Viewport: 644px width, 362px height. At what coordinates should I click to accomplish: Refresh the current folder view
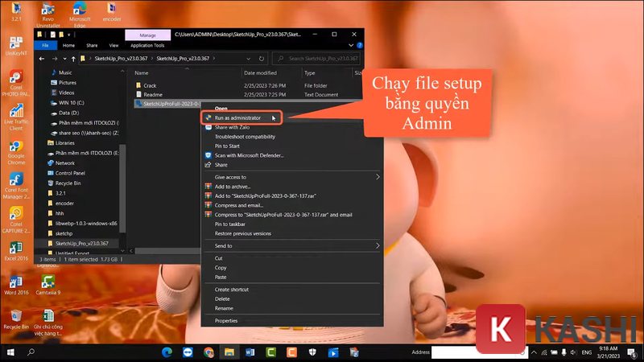point(261,59)
